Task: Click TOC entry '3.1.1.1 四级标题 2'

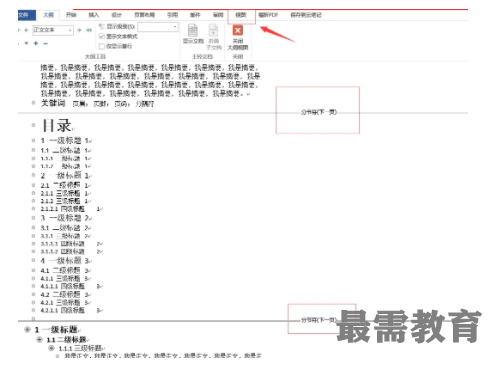Action: point(71,244)
